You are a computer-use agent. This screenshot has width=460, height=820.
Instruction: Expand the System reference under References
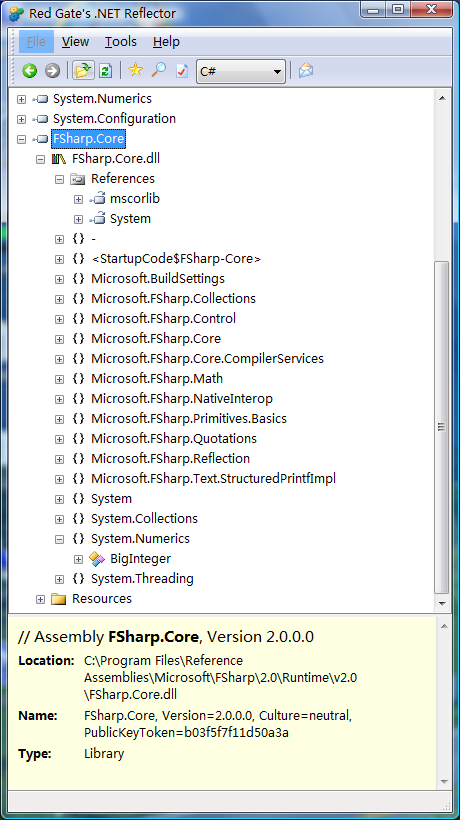click(78, 219)
